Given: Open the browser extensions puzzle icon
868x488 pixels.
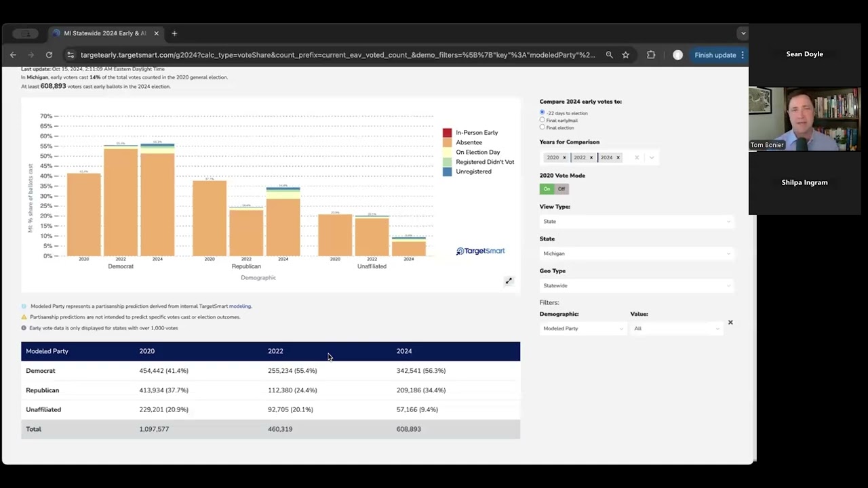Looking at the screenshot, I should point(651,55).
